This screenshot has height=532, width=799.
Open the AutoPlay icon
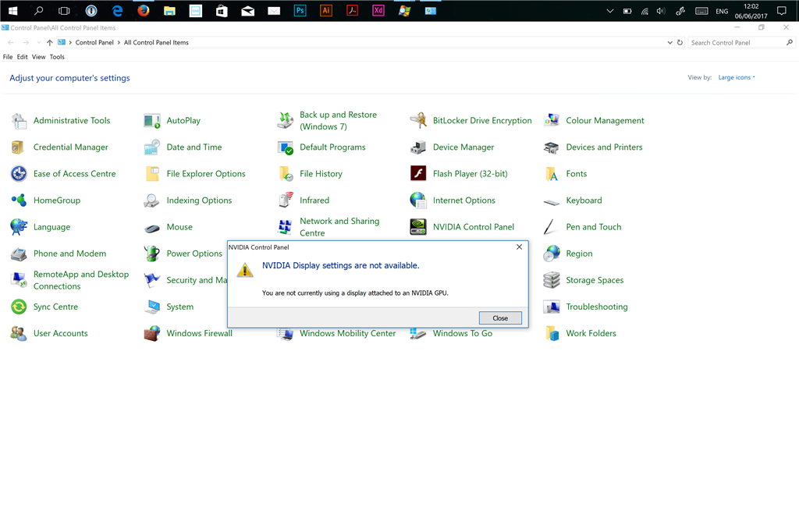click(x=152, y=121)
